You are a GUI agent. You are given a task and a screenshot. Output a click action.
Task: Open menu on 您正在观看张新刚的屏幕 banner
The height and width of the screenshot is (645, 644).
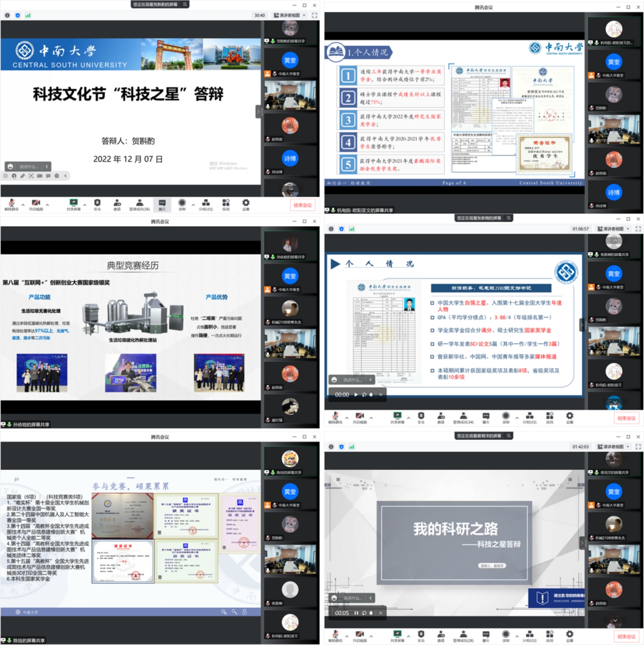pos(509,218)
